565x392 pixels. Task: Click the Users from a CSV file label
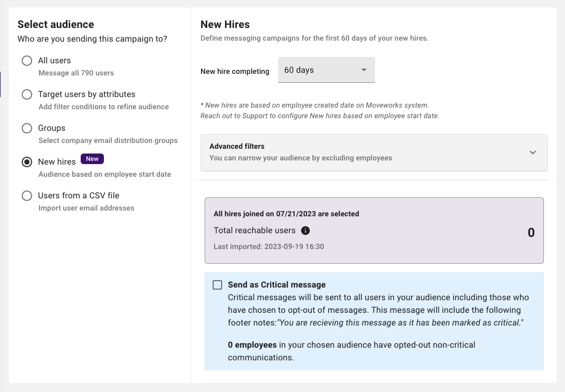[79, 196]
